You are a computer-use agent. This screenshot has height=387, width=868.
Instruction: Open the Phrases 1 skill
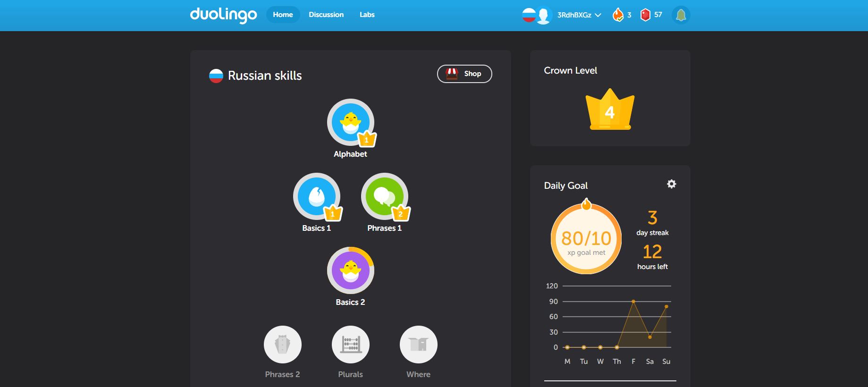point(384,196)
